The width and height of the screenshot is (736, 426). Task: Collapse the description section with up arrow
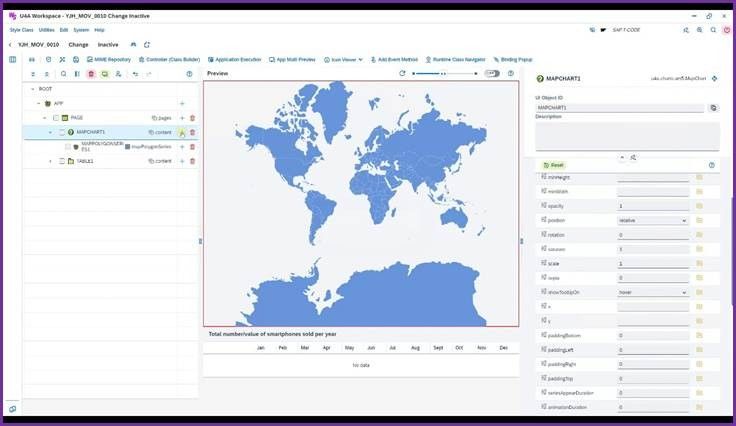pos(622,158)
